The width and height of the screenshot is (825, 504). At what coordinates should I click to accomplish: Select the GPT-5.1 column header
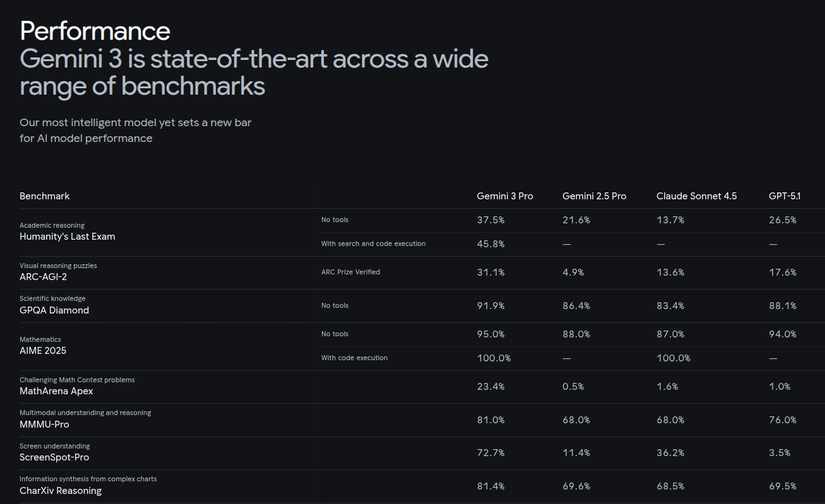pos(784,196)
